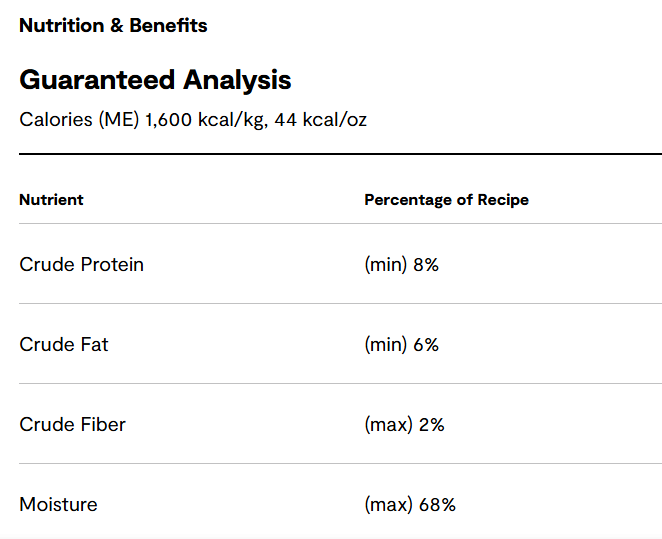Click the Nutrient column header
The width and height of the screenshot is (662, 539).
pos(51,200)
